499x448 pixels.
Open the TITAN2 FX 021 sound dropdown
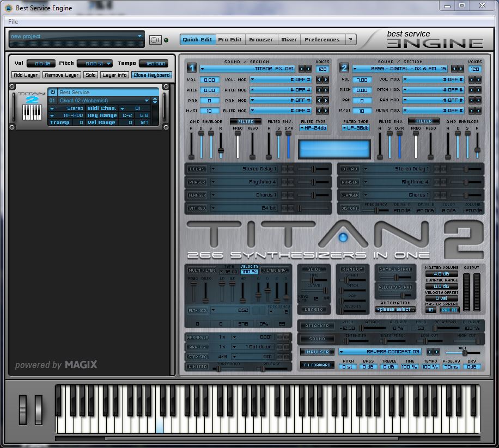click(247, 69)
